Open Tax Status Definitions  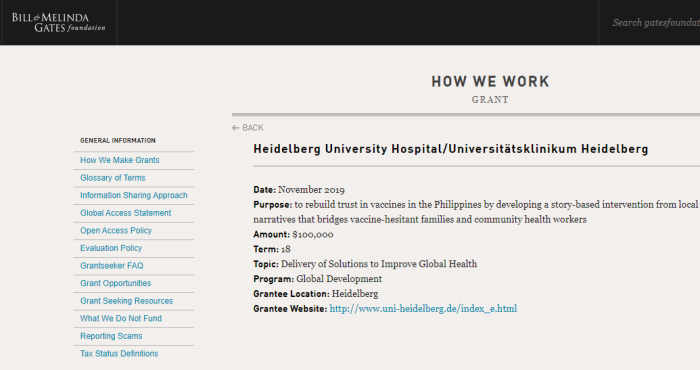click(x=119, y=353)
